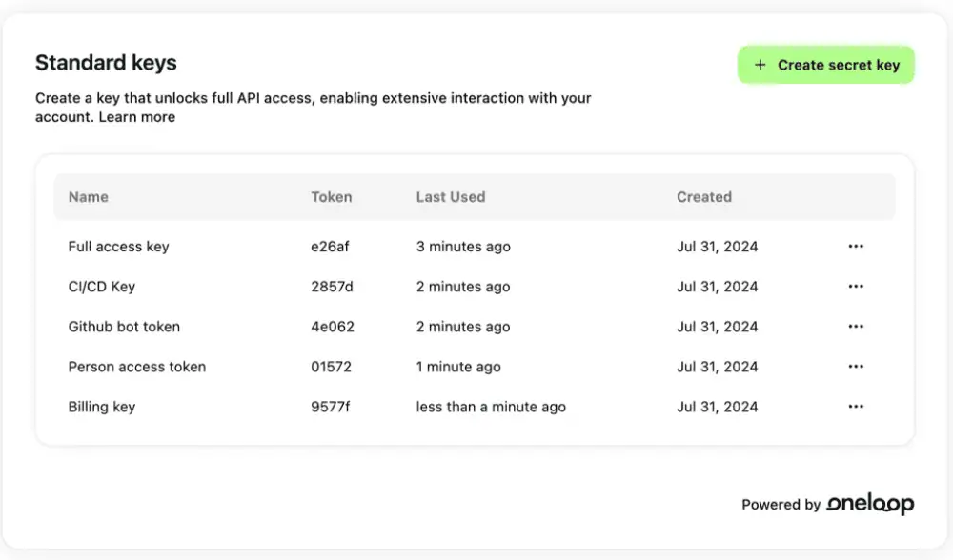Select the CI/CD Key name

pos(101,287)
